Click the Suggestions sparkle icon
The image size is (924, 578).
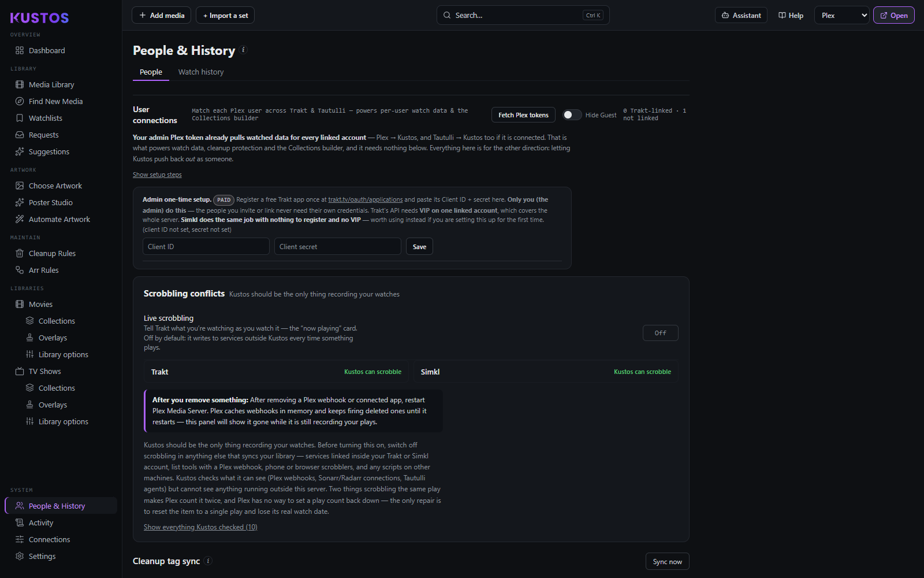20,151
